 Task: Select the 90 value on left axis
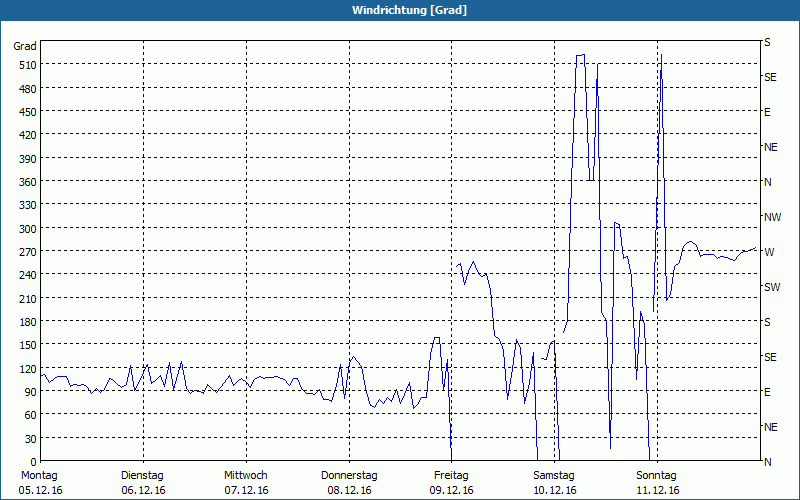[31, 392]
